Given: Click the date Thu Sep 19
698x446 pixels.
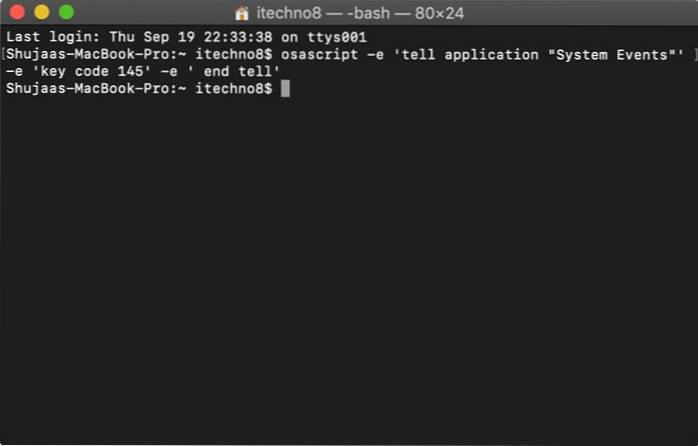Looking at the screenshot, I should point(143,37).
